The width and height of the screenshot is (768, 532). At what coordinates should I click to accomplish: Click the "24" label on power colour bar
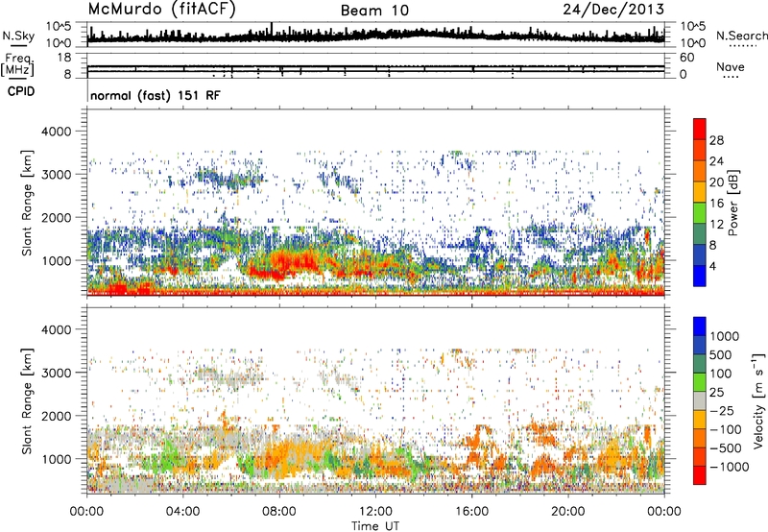click(x=716, y=161)
